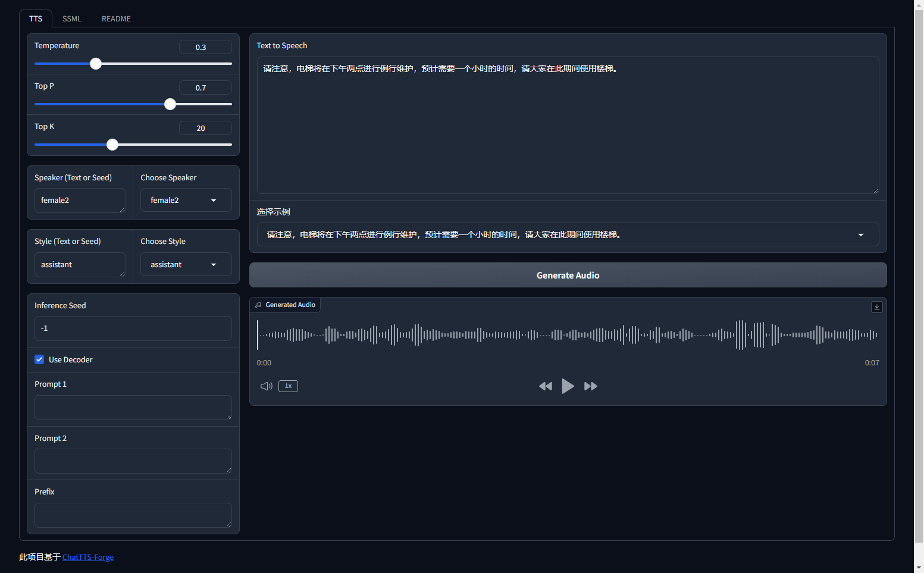This screenshot has width=924, height=573.
Task: Click the Generate Audio button
Action: 568,275
